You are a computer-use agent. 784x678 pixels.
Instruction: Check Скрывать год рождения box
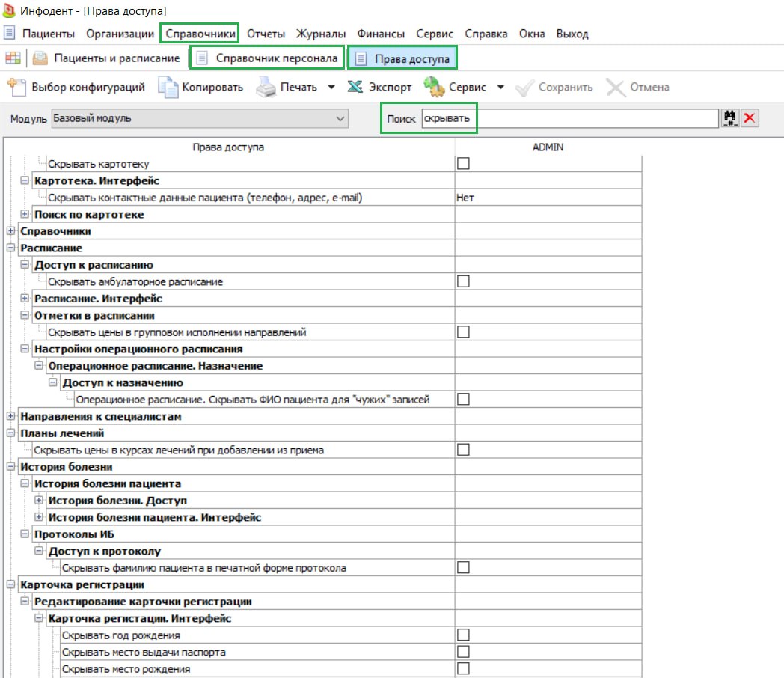click(463, 635)
